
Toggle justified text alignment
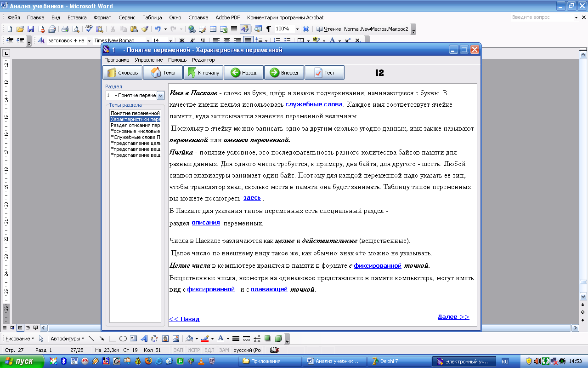[248, 41]
